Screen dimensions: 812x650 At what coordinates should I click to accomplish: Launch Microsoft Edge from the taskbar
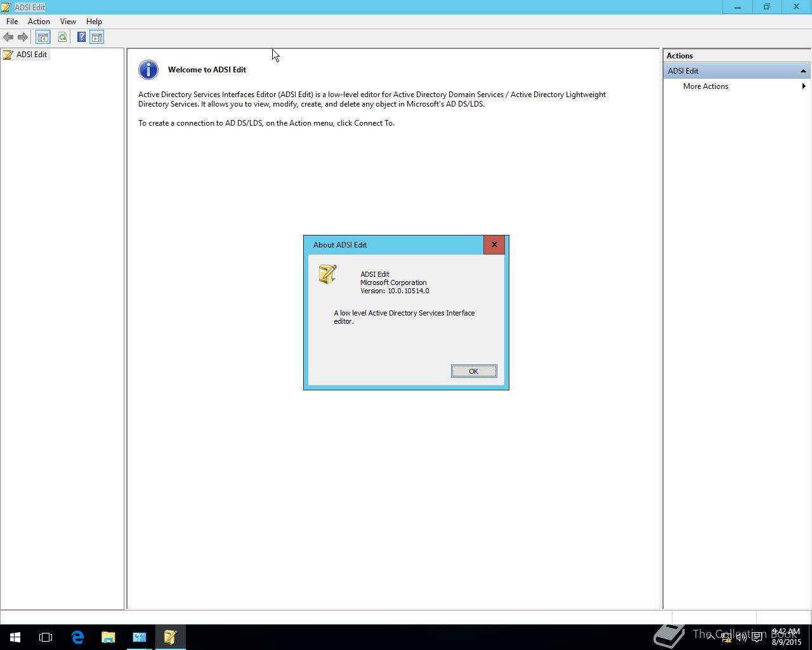coord(77,637)
